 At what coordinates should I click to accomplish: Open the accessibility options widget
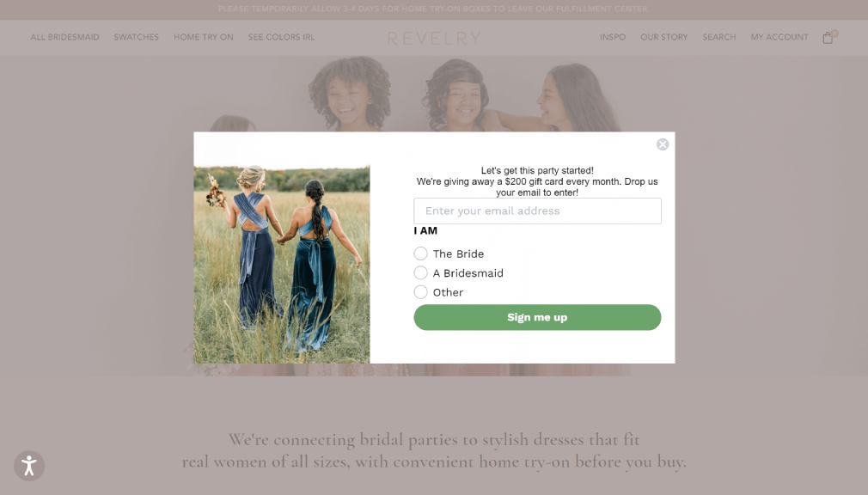[29, 466]
